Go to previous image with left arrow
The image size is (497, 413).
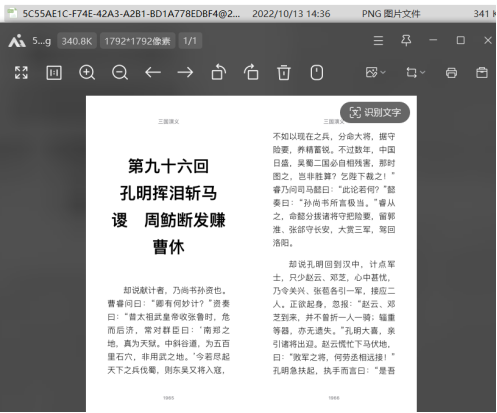click(153, 72)
